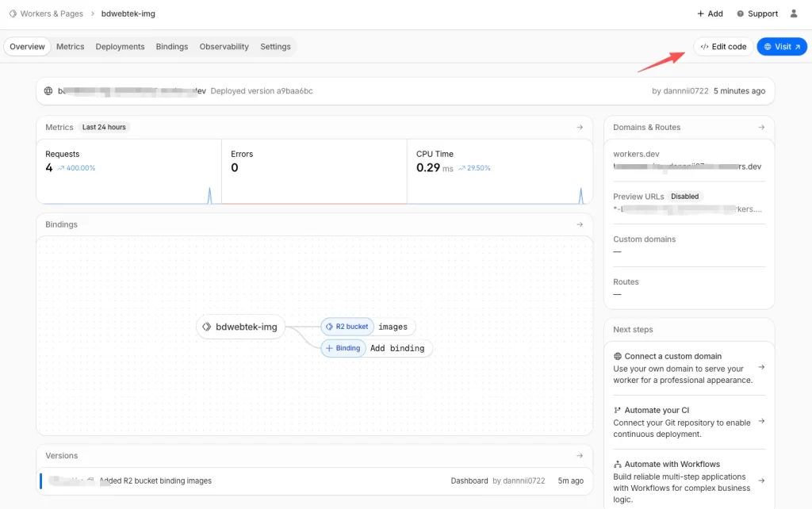This screenshot has width=812, height=509.
Task: Click the by dannnii0722 deployment author
Action: 680,91
